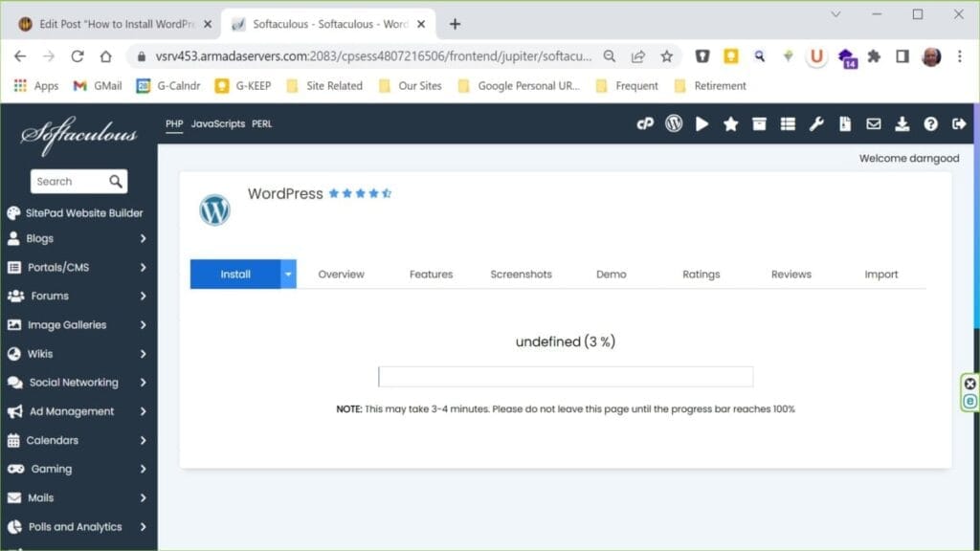Open the WordPress icon in the top toolbar

[674, 123]
